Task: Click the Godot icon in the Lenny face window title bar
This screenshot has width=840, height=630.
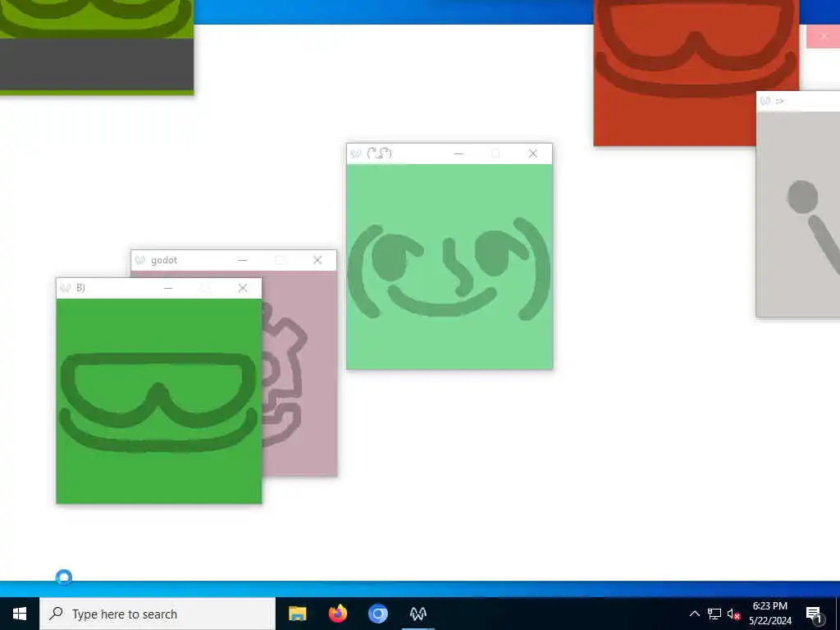Action: [356, 153]
